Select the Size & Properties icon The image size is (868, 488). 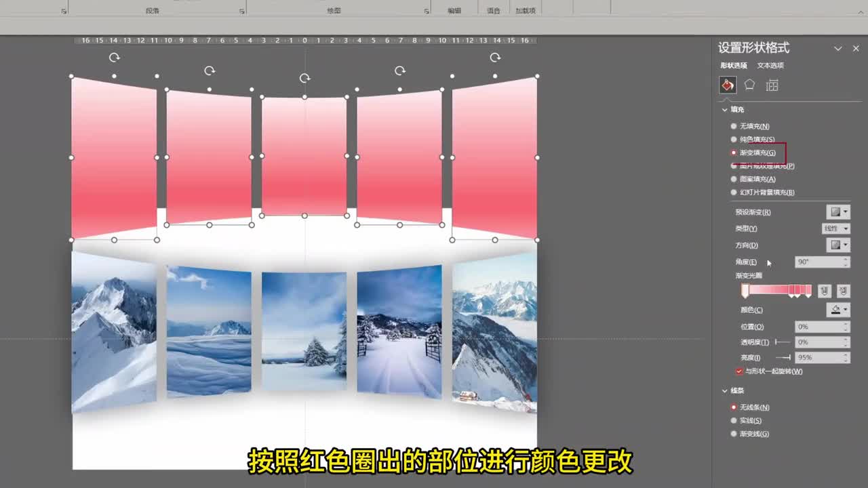(x=772, y=85)
